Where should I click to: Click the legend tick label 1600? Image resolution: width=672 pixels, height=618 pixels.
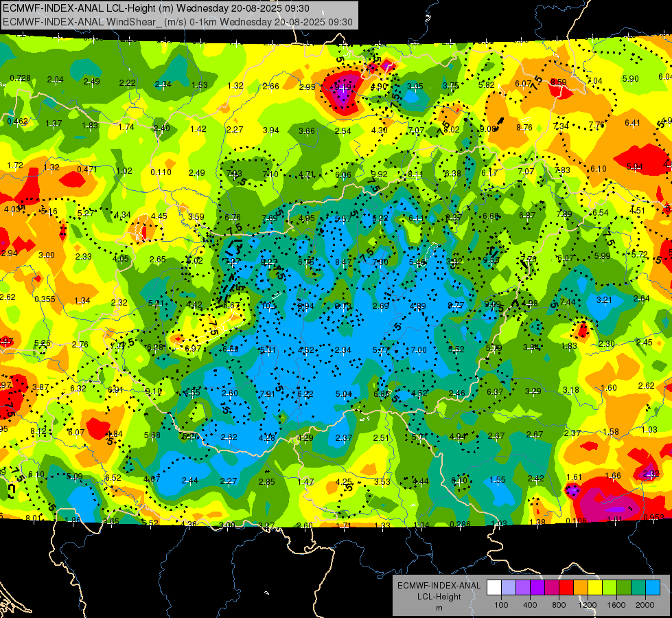616,605
